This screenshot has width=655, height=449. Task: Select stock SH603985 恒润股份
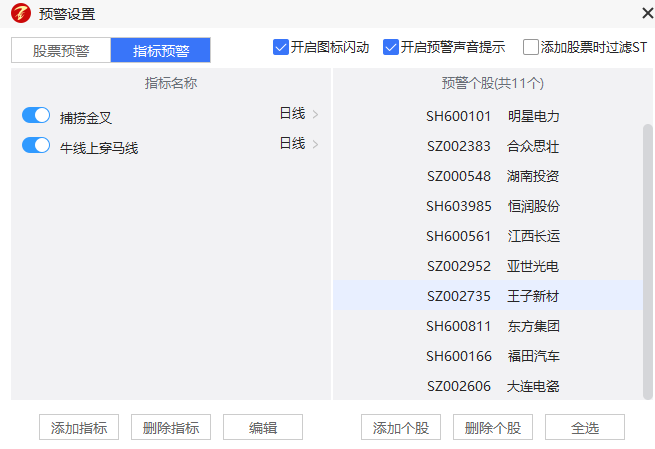488,206
